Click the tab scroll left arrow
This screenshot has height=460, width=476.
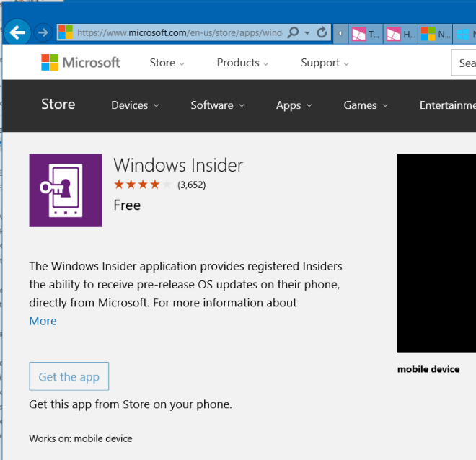[340, 33]
